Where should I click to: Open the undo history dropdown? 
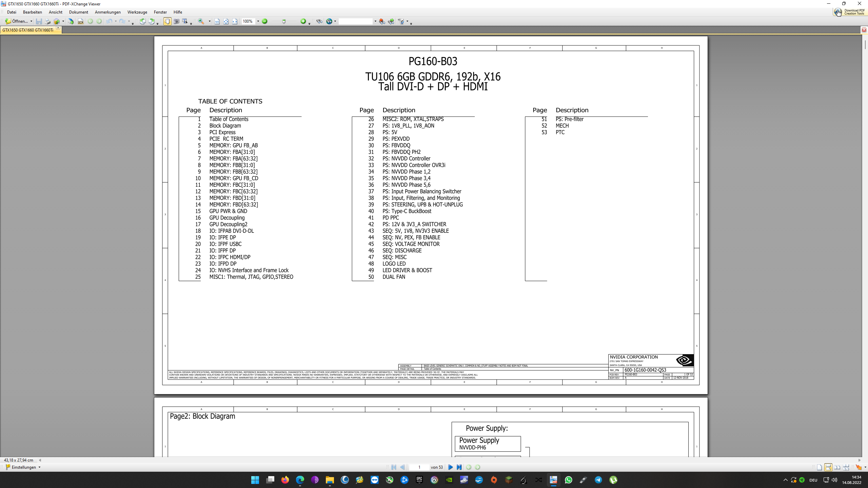[x=116, y=21]
